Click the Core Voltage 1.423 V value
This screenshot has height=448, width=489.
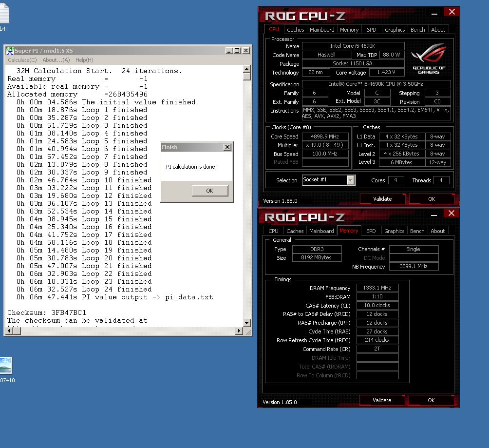(386, 72)
